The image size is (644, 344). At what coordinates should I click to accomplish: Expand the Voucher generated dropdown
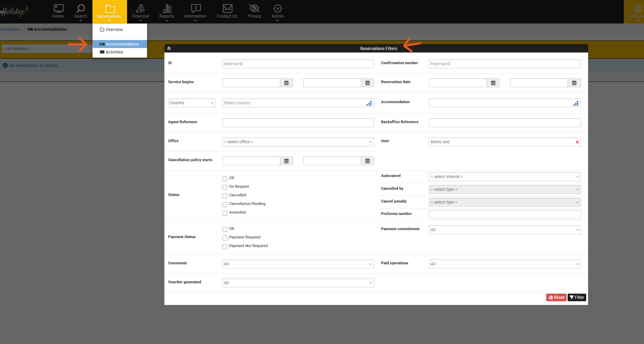point(298,283)
